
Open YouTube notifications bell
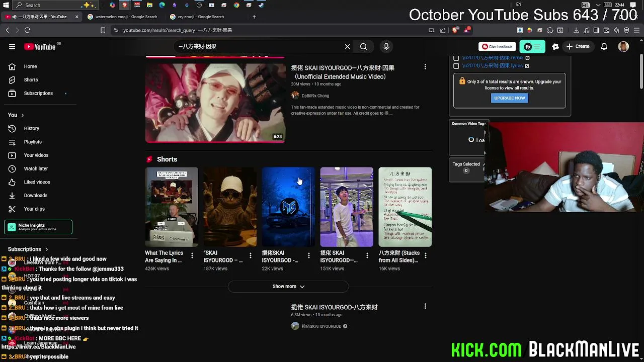click(x=604, y=47)
